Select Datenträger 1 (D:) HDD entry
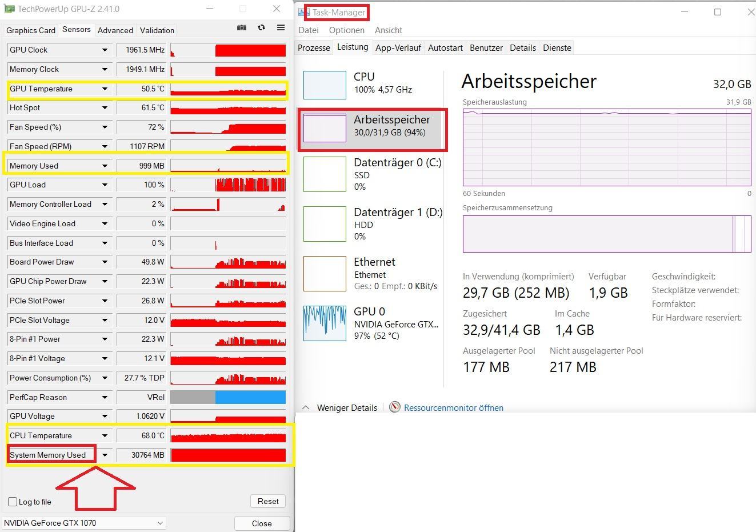This screenshot has width=756, height=532. pyautogui.click(x=372, y=223)
